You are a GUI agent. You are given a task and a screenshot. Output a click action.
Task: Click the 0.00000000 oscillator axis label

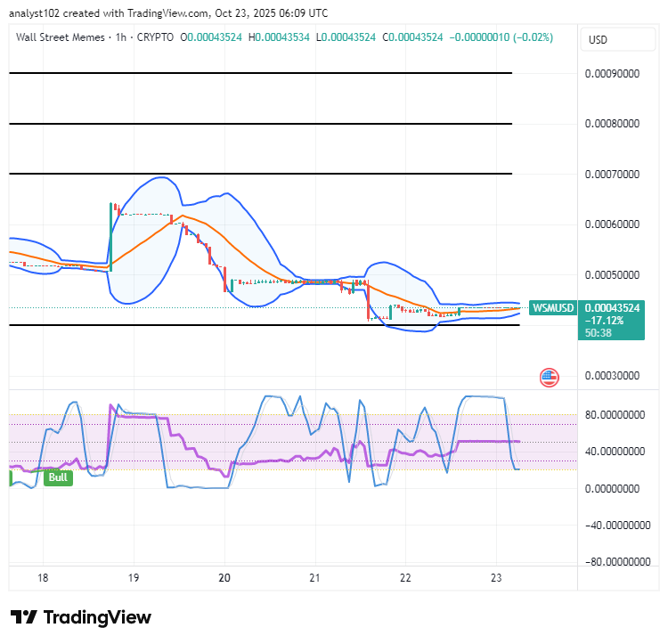pos(612,488)
